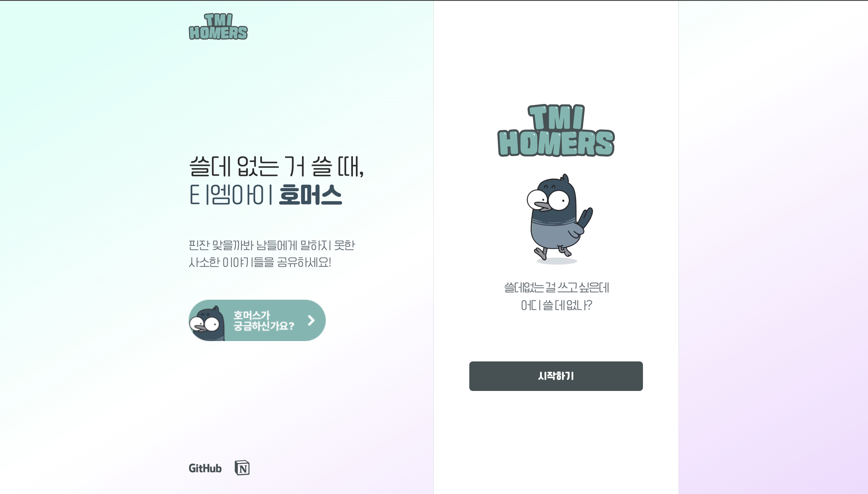Image resolution: width=868 pixels, height=494 pixels.
Task: Click the bold 호머스 headline word
Action: pos(310,195)
